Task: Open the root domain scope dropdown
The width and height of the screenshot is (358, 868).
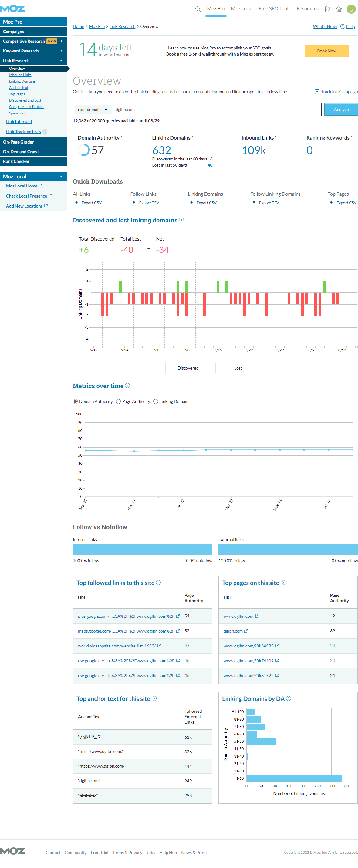Action: pyautogui.click(x=93, y=110)
